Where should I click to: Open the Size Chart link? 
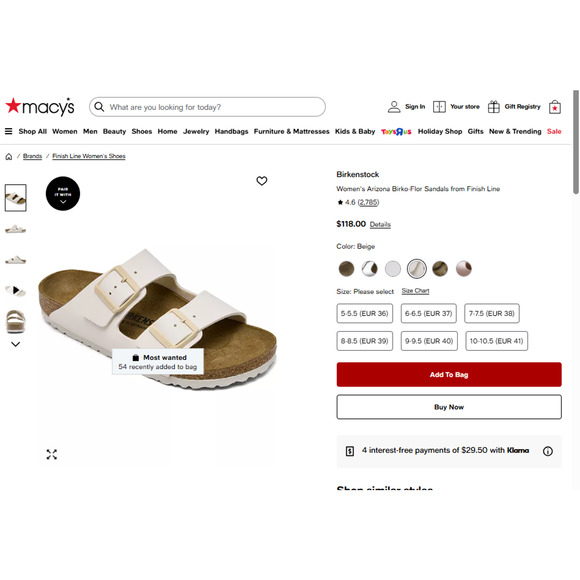pyautogui.click(x=415, y=291)
